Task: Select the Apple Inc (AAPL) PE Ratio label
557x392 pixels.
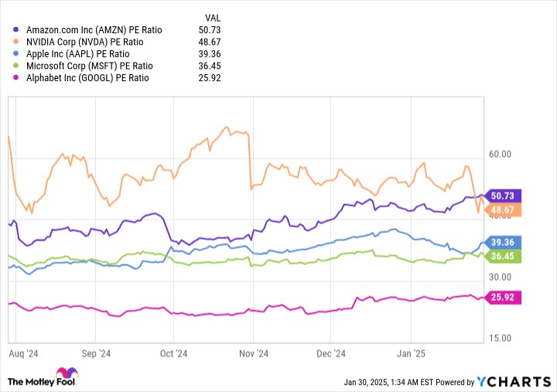Action: click(x=77, y=54)
